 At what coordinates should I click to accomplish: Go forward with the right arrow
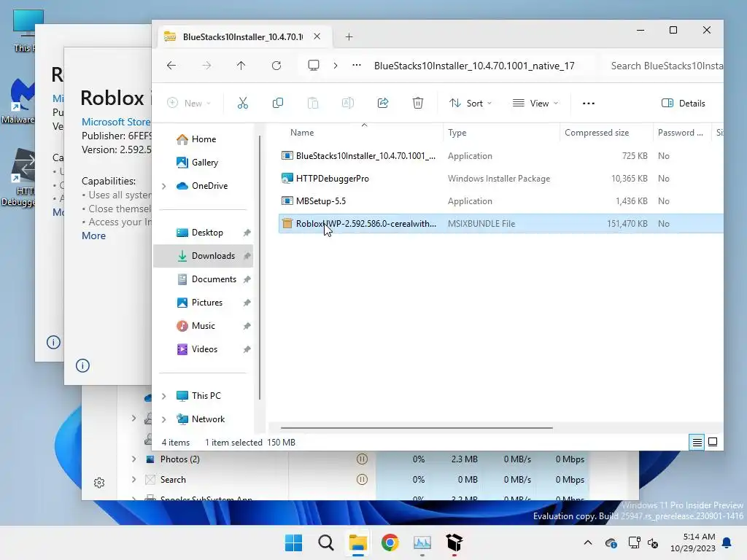[x=206, y=66]
